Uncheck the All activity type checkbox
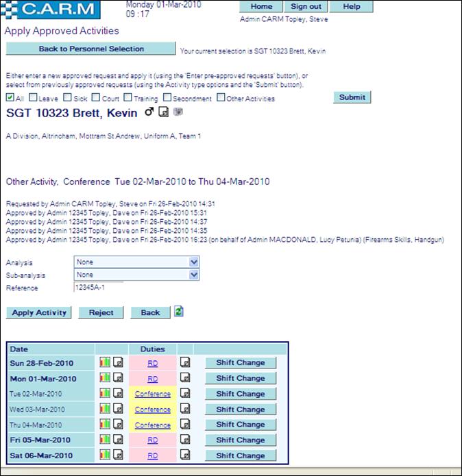The width and height of the screenshot is (462, 476). click(x=10, y=98)
